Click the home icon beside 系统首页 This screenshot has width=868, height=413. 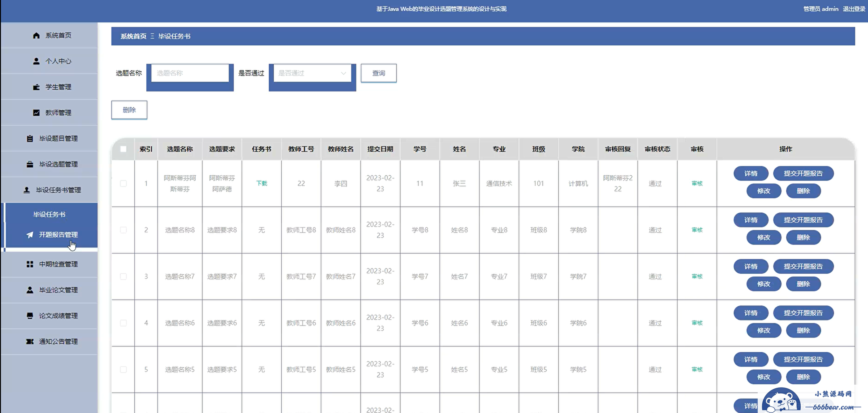pyautogui.click(x=36, y=35)
